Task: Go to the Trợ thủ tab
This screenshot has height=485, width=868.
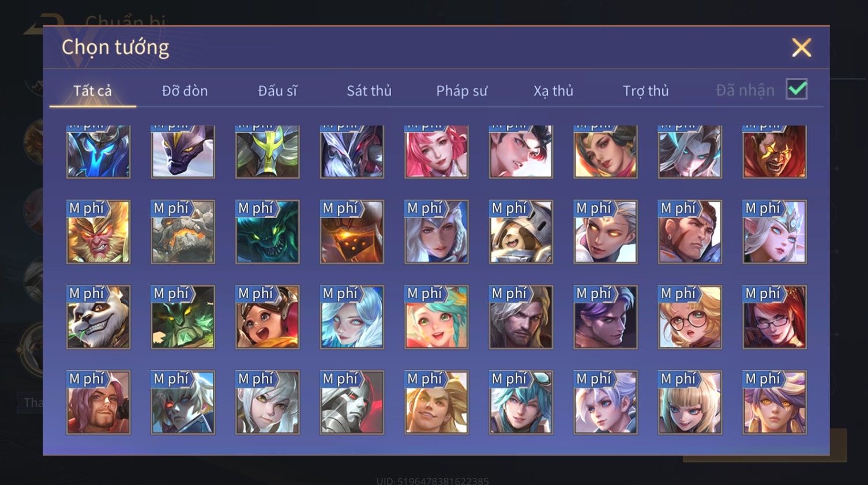Action: click(646, 91)
